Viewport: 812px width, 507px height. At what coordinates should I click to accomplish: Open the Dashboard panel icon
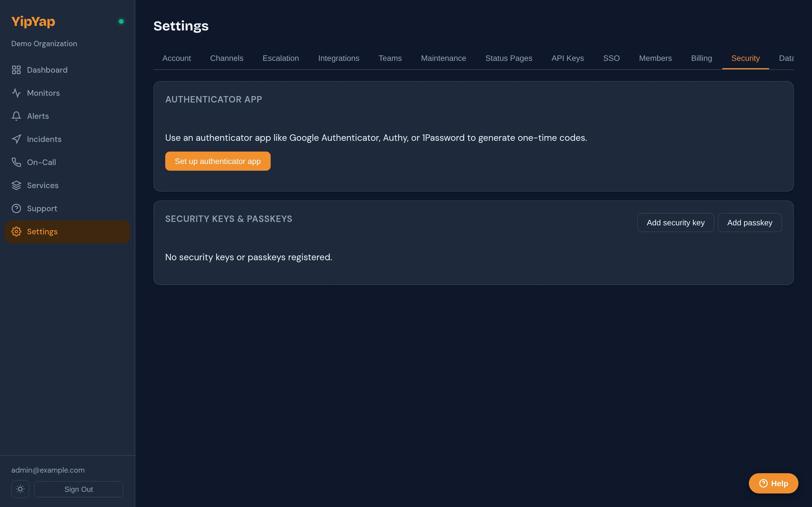16,70
